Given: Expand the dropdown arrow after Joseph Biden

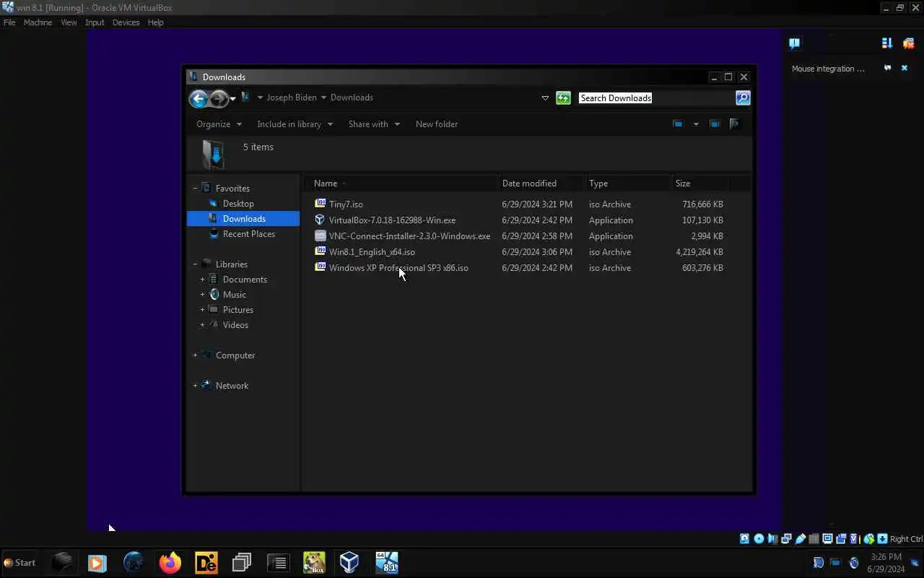Looking at the screenshot, I should coord(323,98).
